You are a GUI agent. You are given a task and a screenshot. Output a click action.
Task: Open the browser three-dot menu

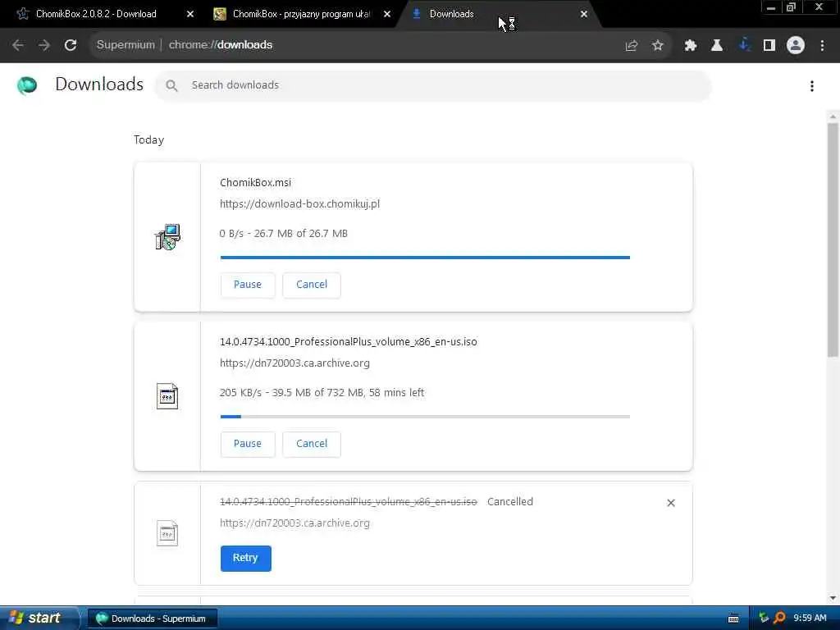(822, 46)
